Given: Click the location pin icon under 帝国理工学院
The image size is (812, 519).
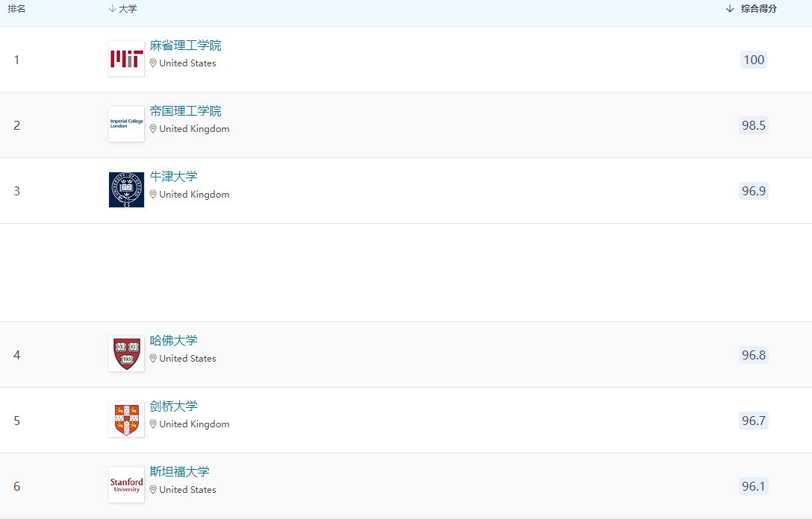Looking at the screenshot, I should tap(153, 129).
